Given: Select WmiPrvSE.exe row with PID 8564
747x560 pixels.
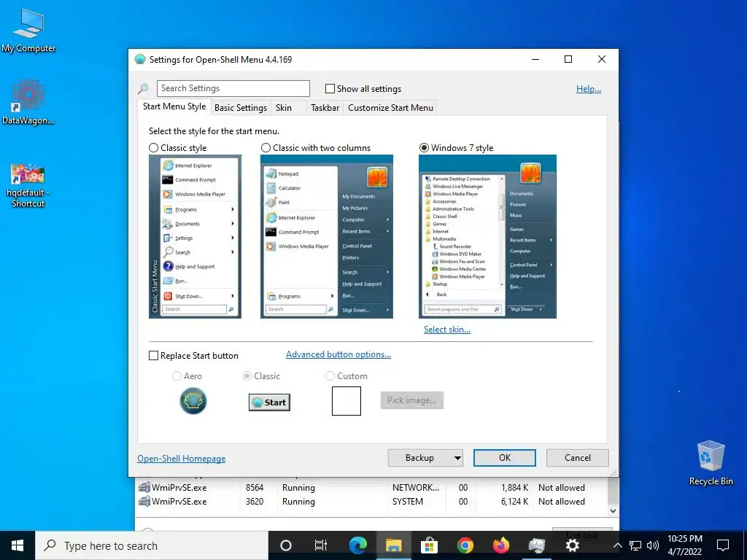Looking at the screenshot, I should point(370,488).
